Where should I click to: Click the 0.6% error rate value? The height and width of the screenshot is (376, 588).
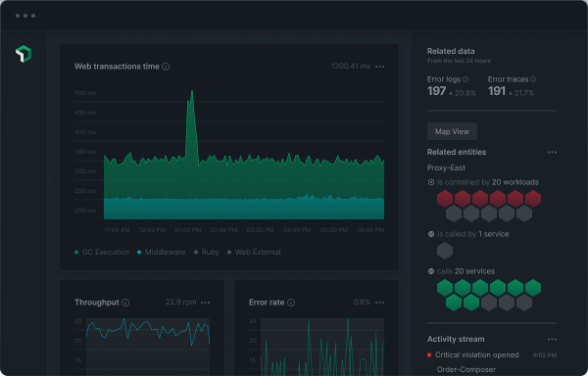coord(362,302)
